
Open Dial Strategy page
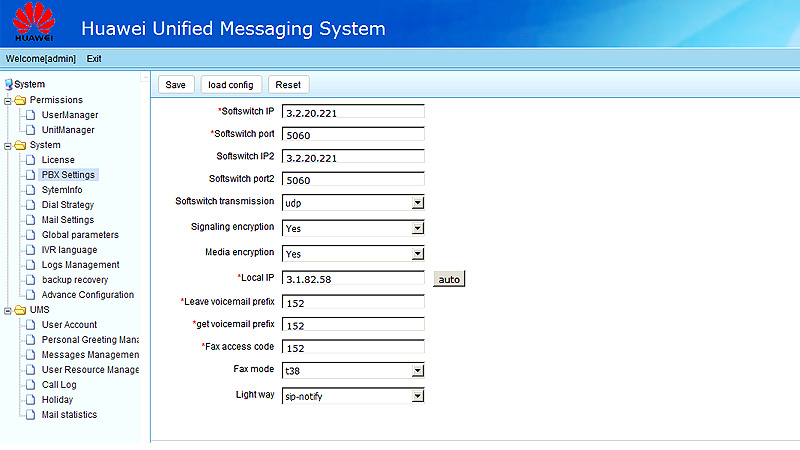click(68, 205)
